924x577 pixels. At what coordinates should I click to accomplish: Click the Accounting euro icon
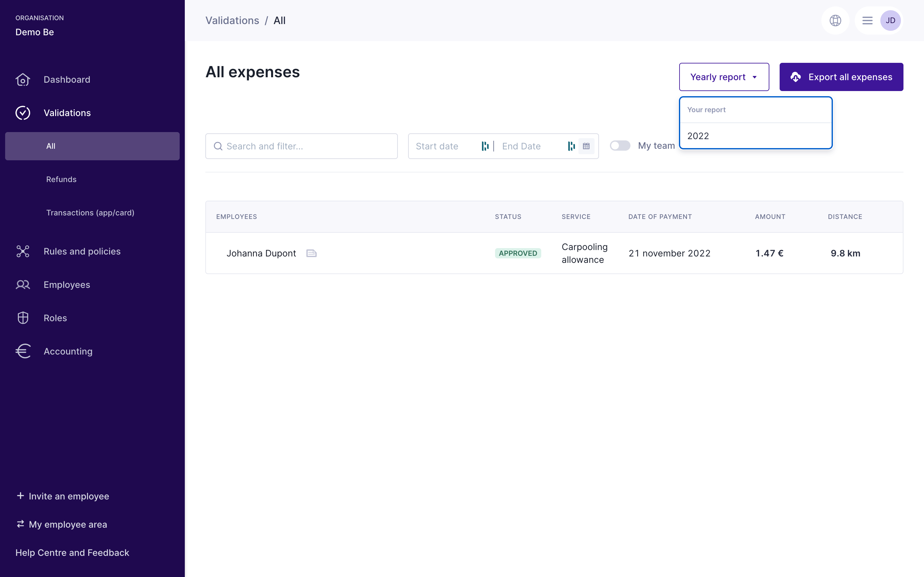(23, 351)
